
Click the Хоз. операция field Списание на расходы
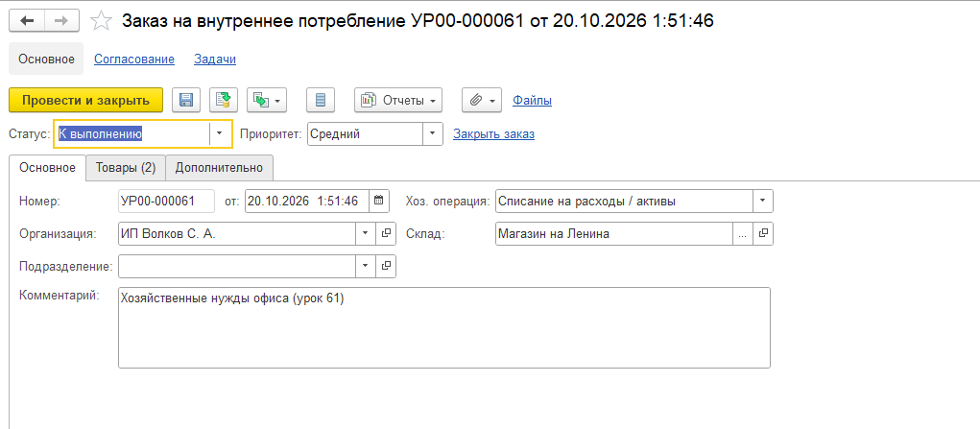tap(624, 201)
